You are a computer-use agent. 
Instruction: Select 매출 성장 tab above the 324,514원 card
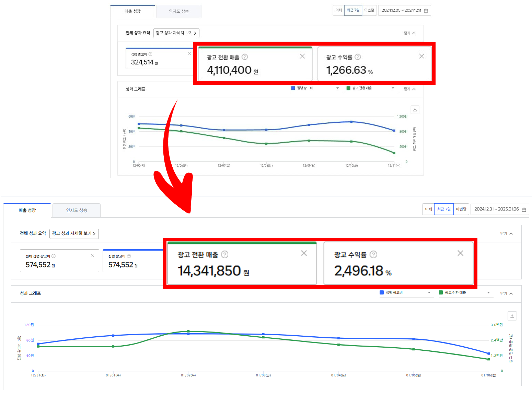(132, 11)
